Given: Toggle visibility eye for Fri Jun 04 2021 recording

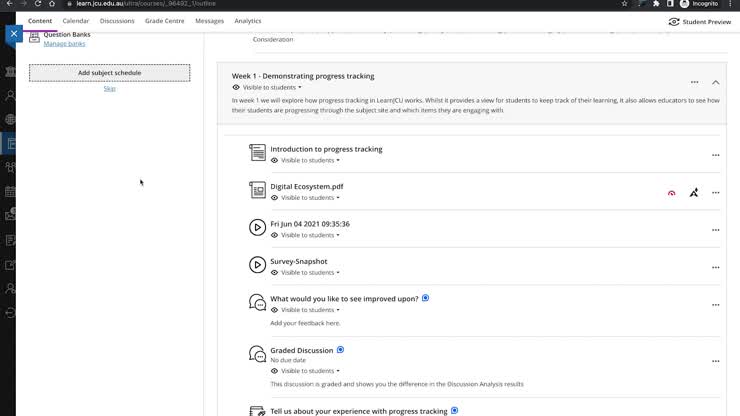Looking at the screenshot, I should 274,235.
